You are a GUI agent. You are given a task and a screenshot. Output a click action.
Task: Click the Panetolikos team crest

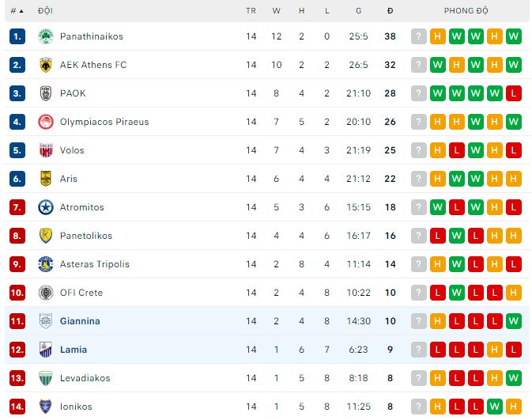(45, 236)
